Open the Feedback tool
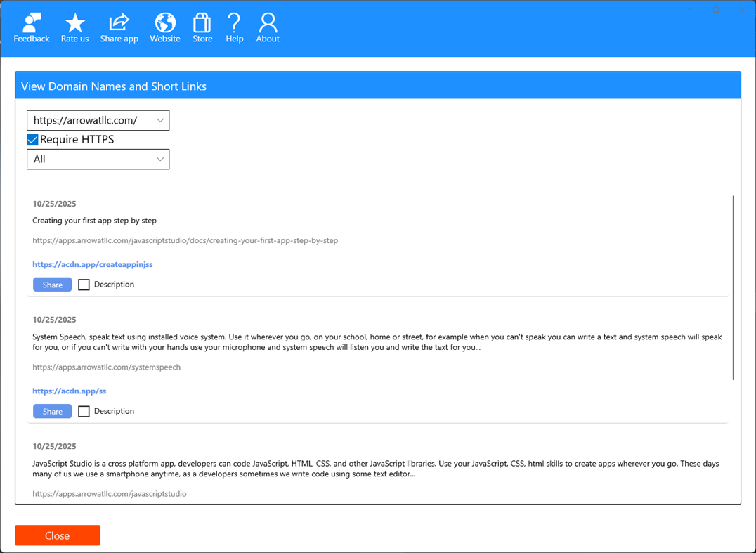 click(31, 26)
